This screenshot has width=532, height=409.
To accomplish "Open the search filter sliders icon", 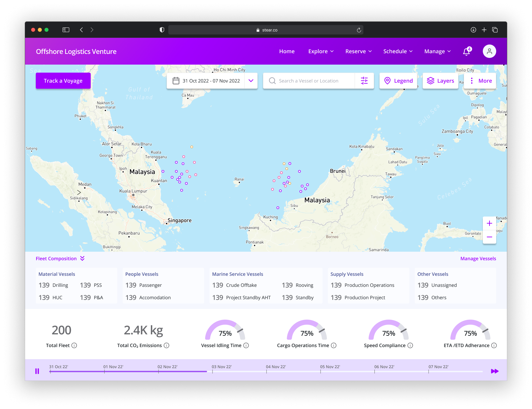I will tap(364, 81).
